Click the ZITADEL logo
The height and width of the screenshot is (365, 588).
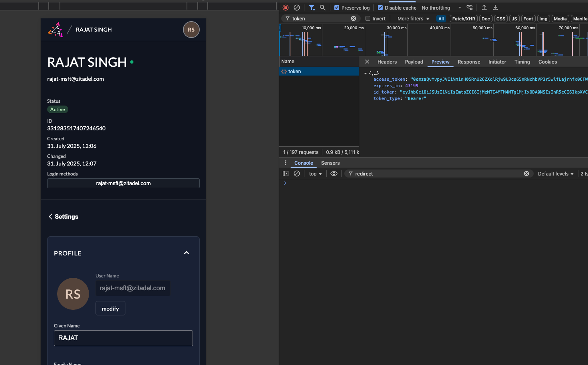tap(56, 30)
